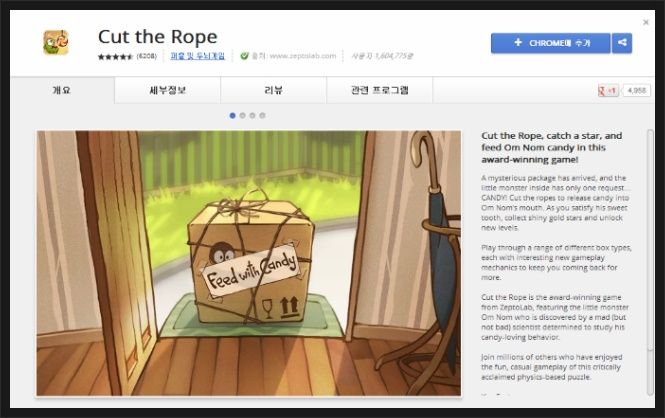
Task: Open the 관련 프로그램 tab
Action: pyautogui.click(x=380, y=90)
